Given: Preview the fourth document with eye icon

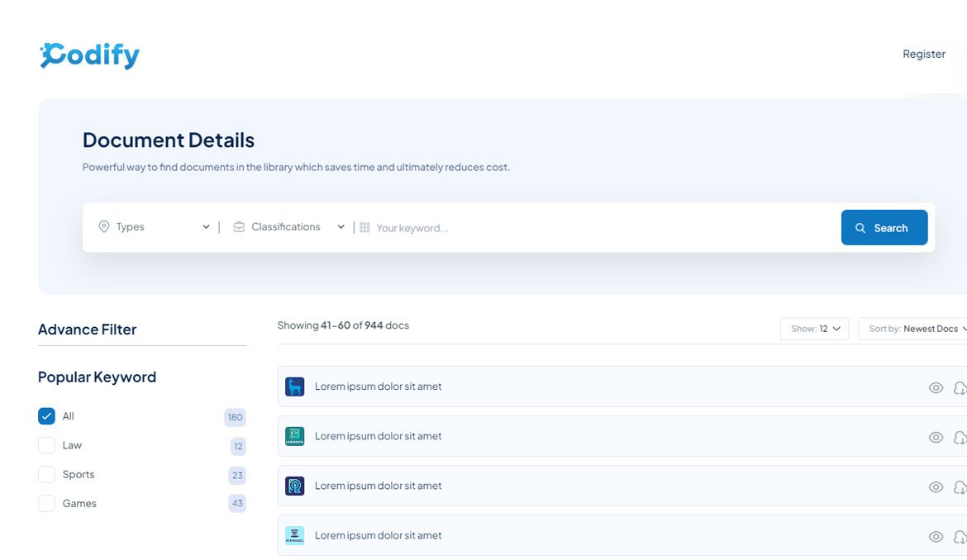Looking at the screenshot, I should point(936,537).
